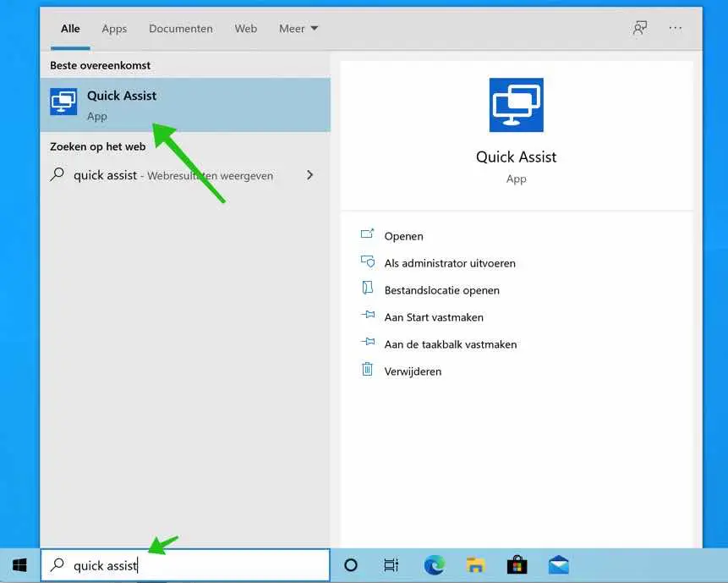Switch to the Alle tab
The image size is (728, 583).
point(70,29)
